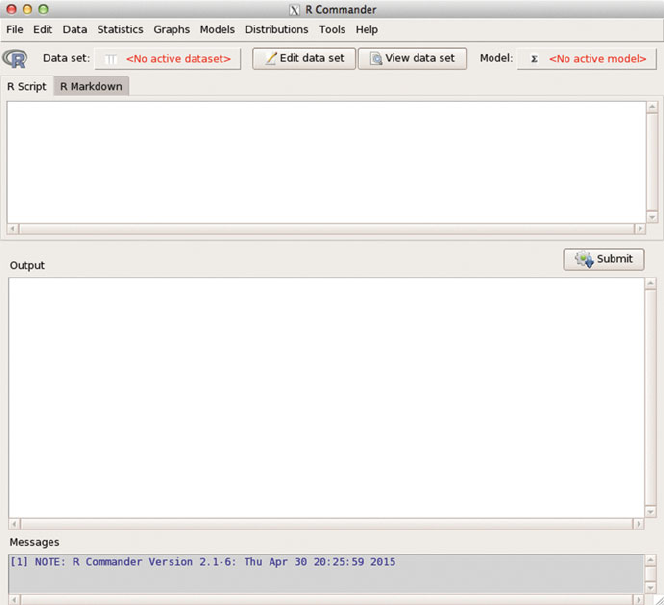Click script pane scroll left arrow

(x=13, y=229)
